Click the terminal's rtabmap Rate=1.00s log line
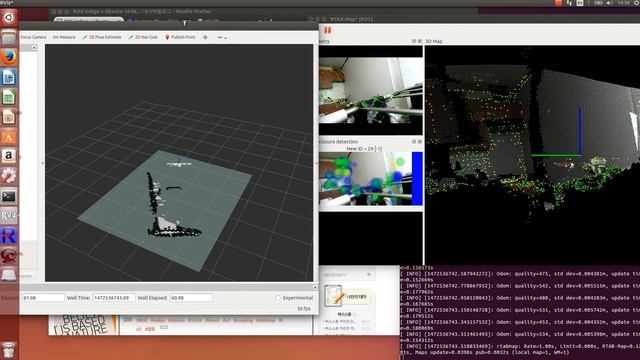 point(520,346)
